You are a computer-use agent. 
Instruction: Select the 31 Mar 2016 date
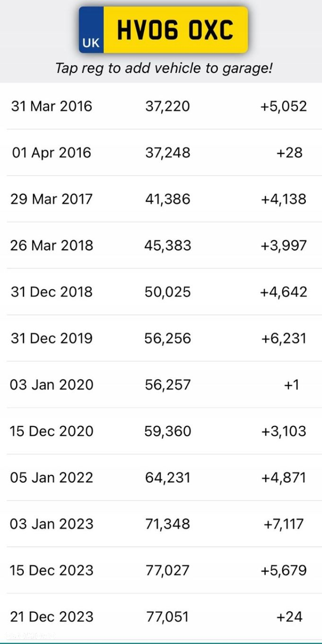click(52, 106)
